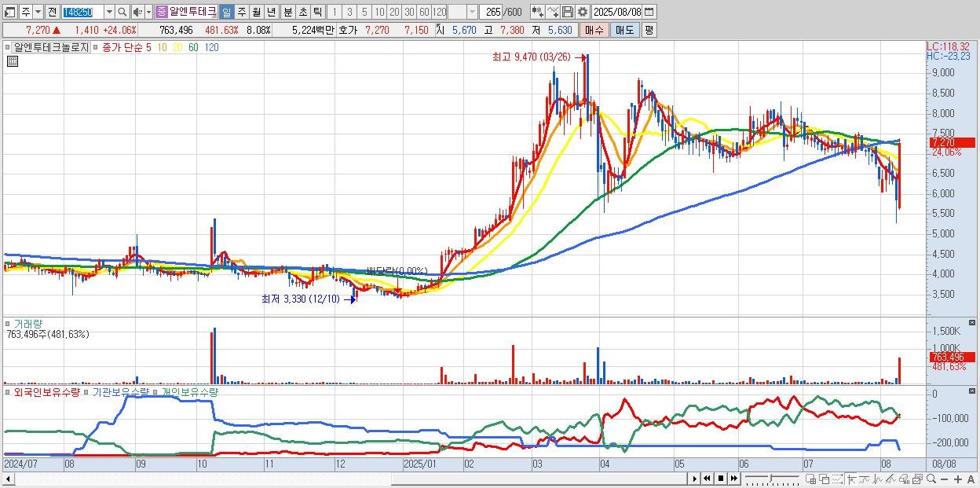
Task: Select the 1 interval tab
Action: (335, 12)
